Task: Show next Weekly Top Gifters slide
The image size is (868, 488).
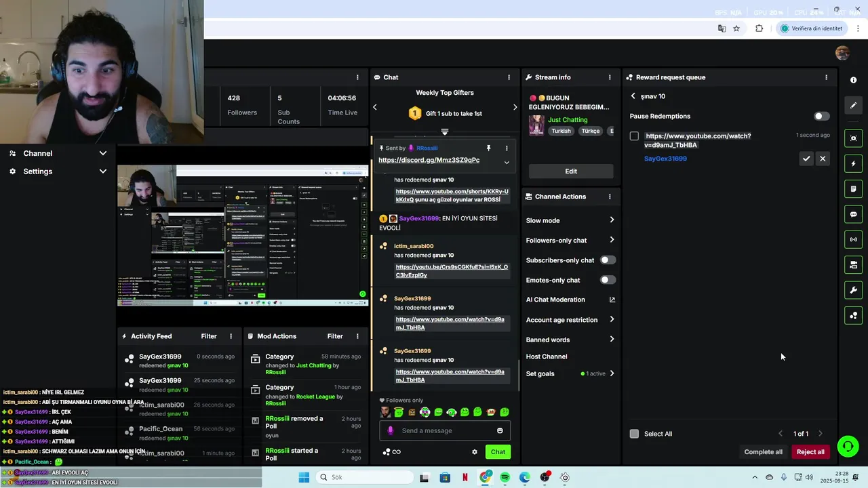Action: pyautogui.click(x=515, y=107)
